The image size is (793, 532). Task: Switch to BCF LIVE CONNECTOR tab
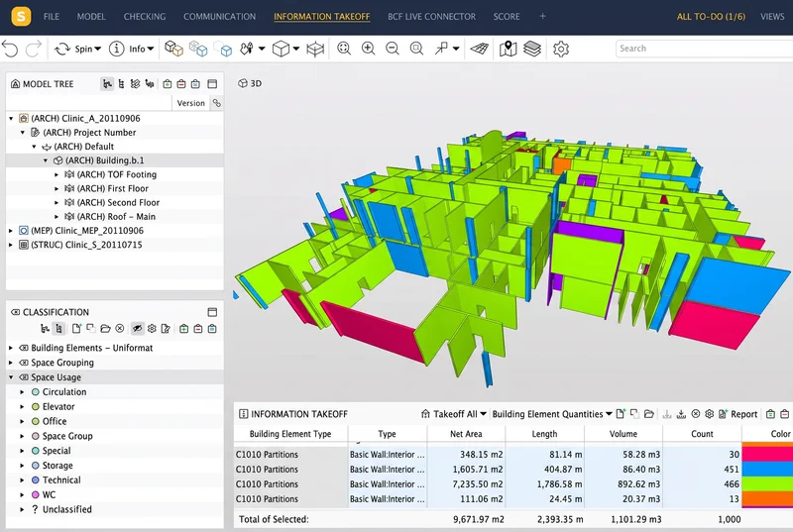click(431, 16)
